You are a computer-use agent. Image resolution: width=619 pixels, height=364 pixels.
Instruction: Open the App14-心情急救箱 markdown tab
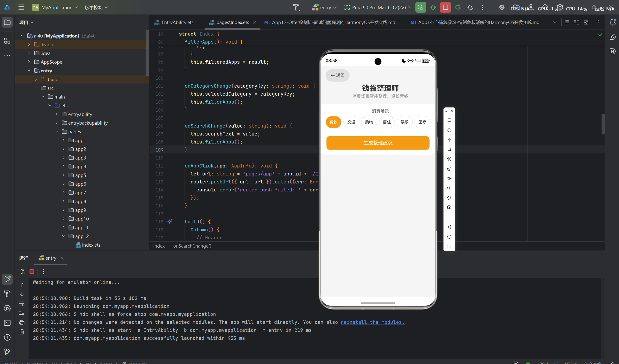[x=475, y=22]
